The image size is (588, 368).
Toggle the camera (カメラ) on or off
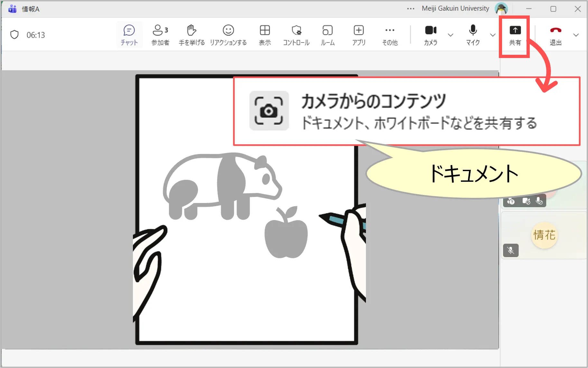click(431, 35)
